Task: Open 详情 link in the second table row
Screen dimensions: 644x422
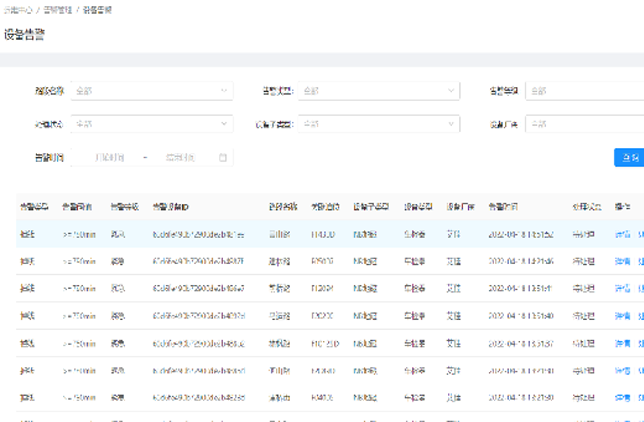Action: 621,261
